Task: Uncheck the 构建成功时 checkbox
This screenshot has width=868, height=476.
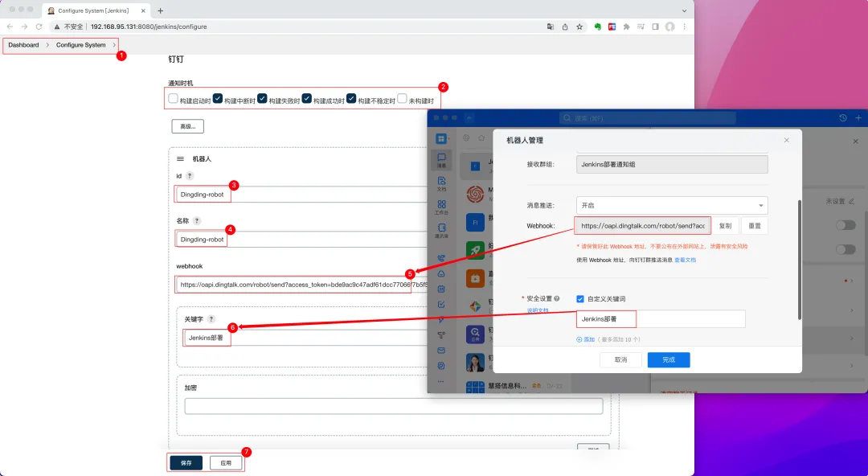Action: (307, 99)
